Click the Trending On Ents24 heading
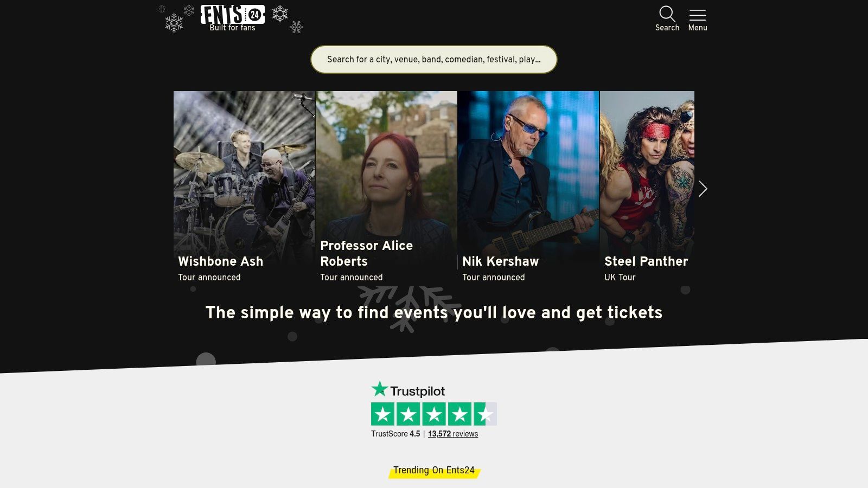The height and width of the screenshot is (488, 868). click(x=434, y=470)
